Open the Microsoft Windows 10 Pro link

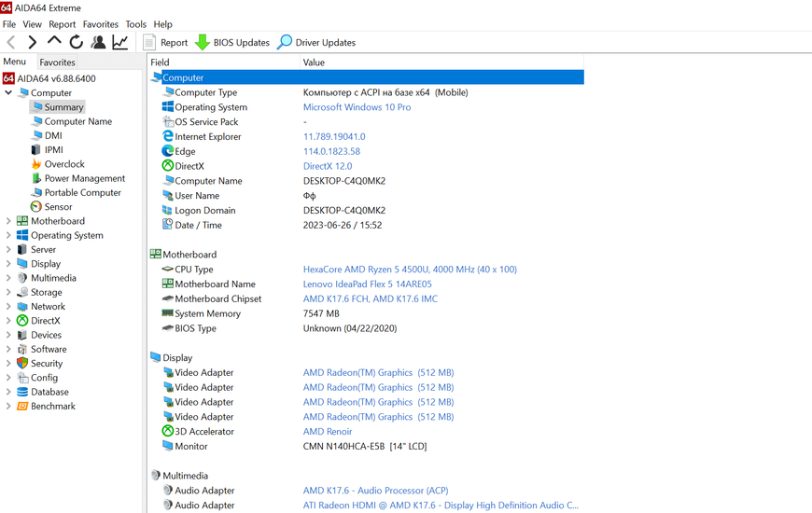[x=357, y=107]
